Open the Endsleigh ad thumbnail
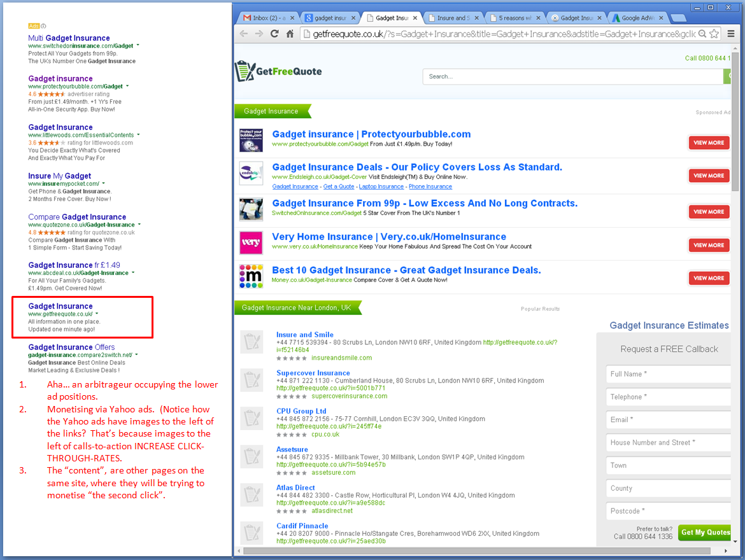Screen dimensions: 745x560 click(251, 173)
